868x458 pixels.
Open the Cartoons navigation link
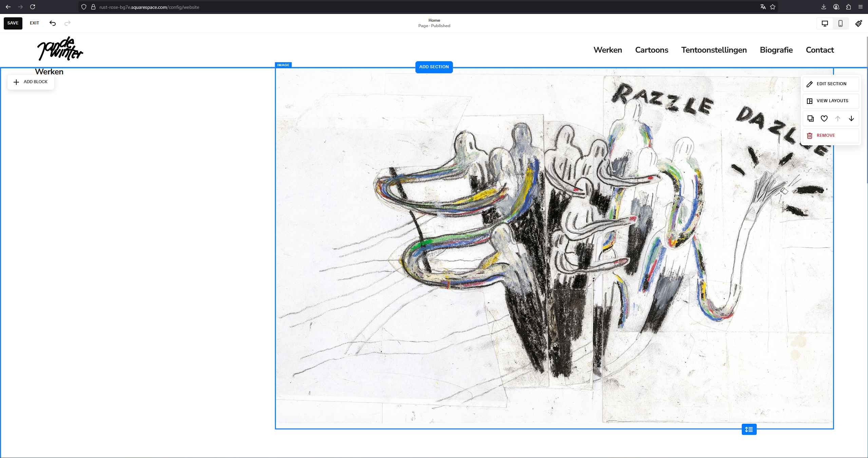(652, 50)
